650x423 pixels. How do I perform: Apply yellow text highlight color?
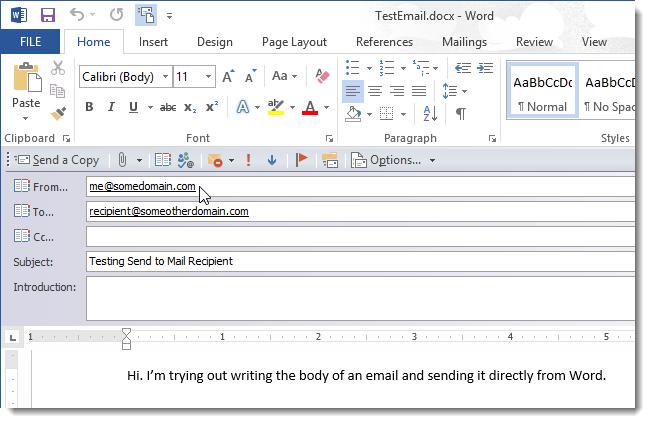coord(276,107)
